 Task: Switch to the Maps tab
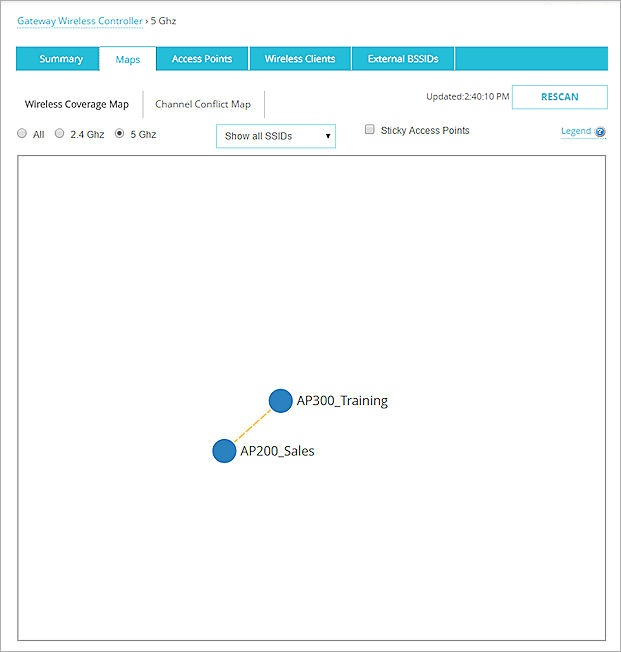pyautogui.click(x=128, y=59)
